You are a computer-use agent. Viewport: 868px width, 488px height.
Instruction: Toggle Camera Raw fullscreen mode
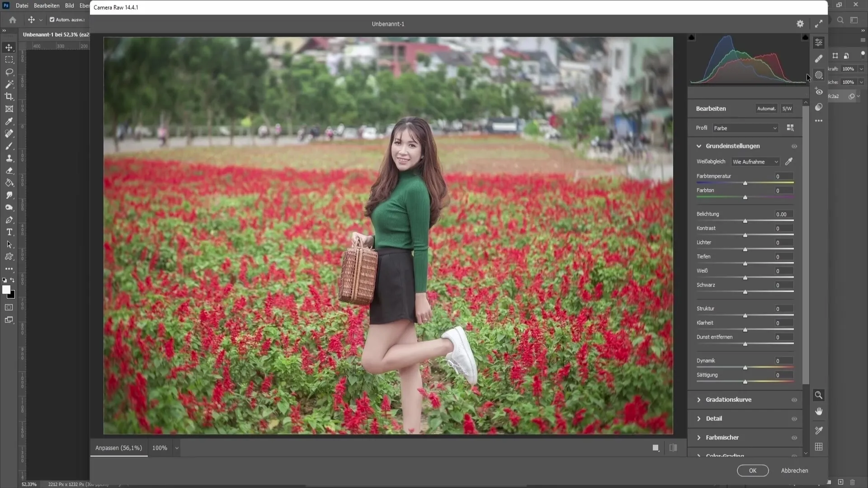point(819,23)
